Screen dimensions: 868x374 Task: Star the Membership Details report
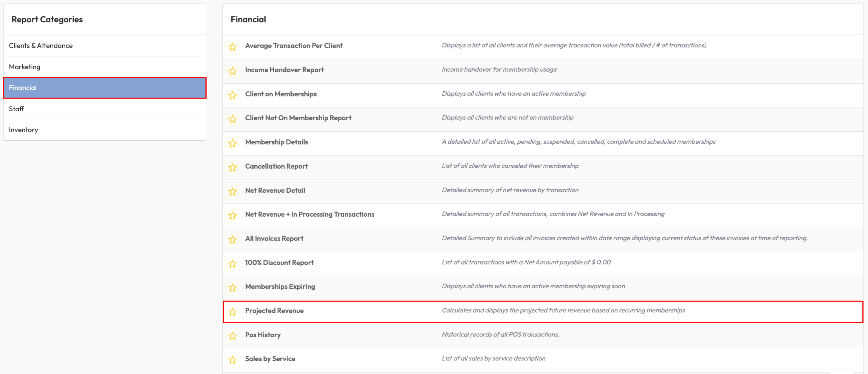tap(233, 143)
